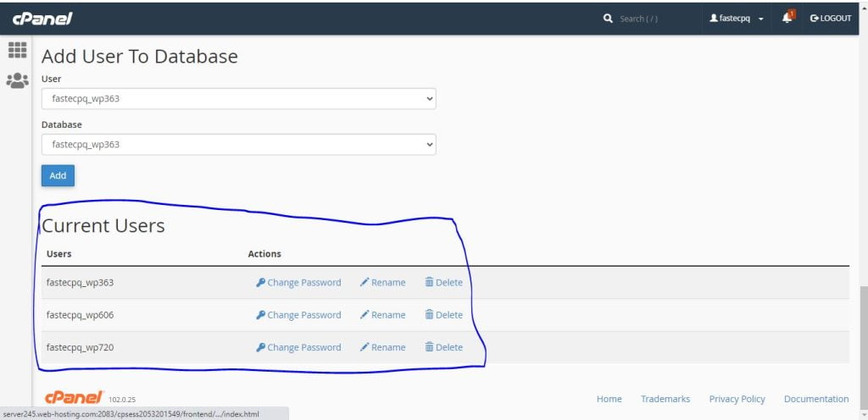Viewport: 868px width, 420px height.
Task: Change Password for fastecpq_wp606
Action: pyautogui.click(x=298, y=315)
